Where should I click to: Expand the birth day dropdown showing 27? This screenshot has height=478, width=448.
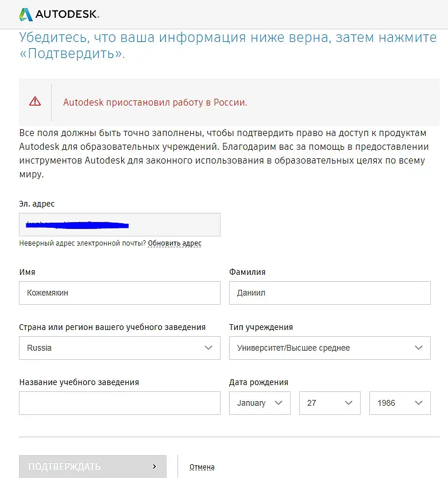coord(329,403)
